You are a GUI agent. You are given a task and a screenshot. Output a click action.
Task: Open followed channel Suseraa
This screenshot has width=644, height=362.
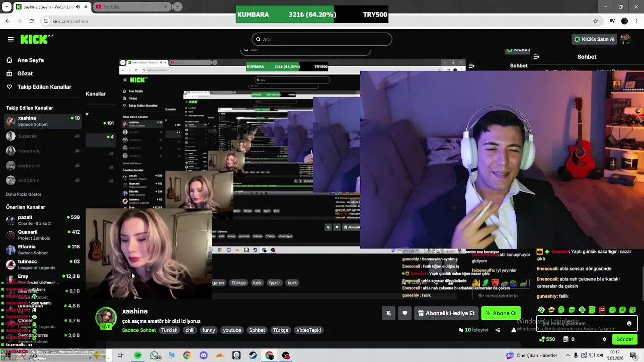(x=42, y=136)
